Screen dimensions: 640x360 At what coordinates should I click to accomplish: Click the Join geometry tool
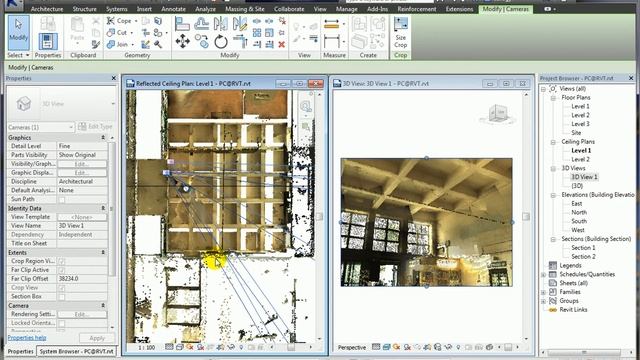point(118,44)
